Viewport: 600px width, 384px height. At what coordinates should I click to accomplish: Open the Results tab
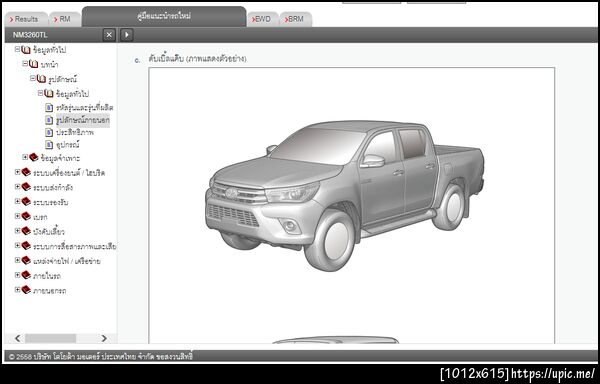26,19
